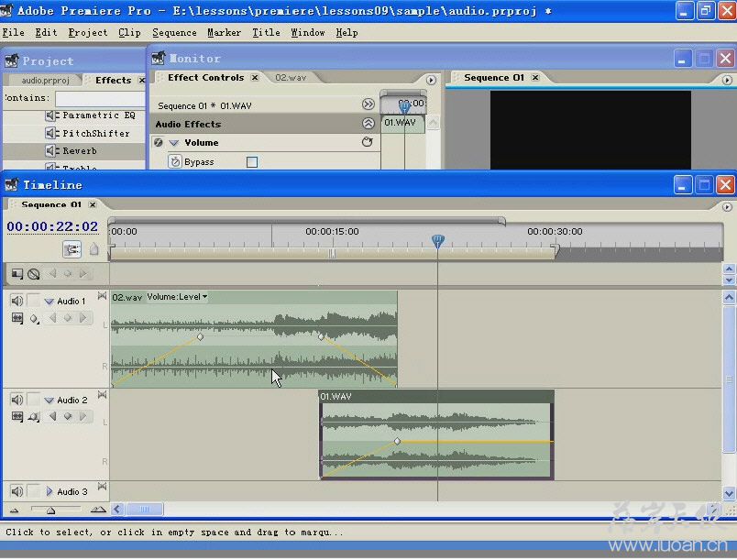Go to next keyframe on Audio 1
Viewport: 737px width, 560px height.
click(83, 318)
